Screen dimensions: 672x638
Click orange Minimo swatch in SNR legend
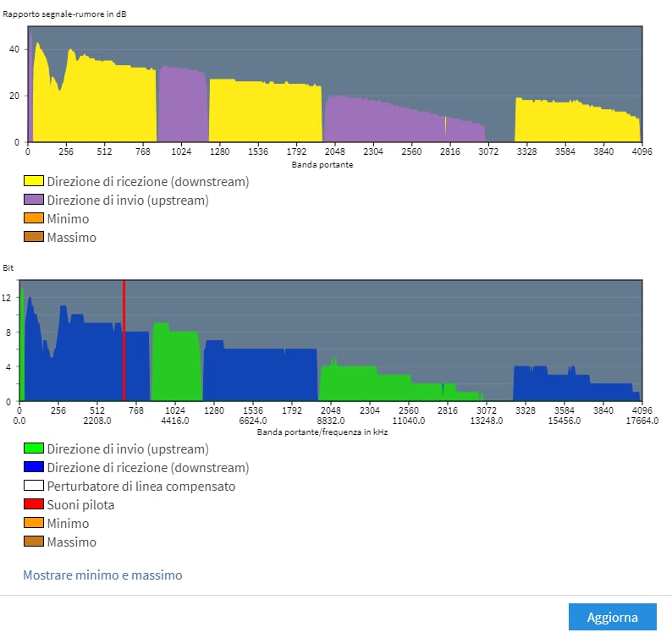33,218
